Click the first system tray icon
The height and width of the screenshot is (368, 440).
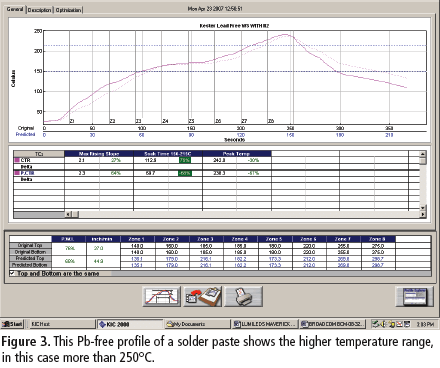pyautogui.click(x=375, y=324)
